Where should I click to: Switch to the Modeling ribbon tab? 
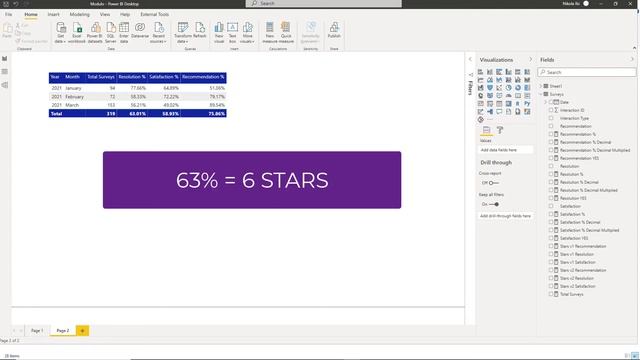pos(80,14)
